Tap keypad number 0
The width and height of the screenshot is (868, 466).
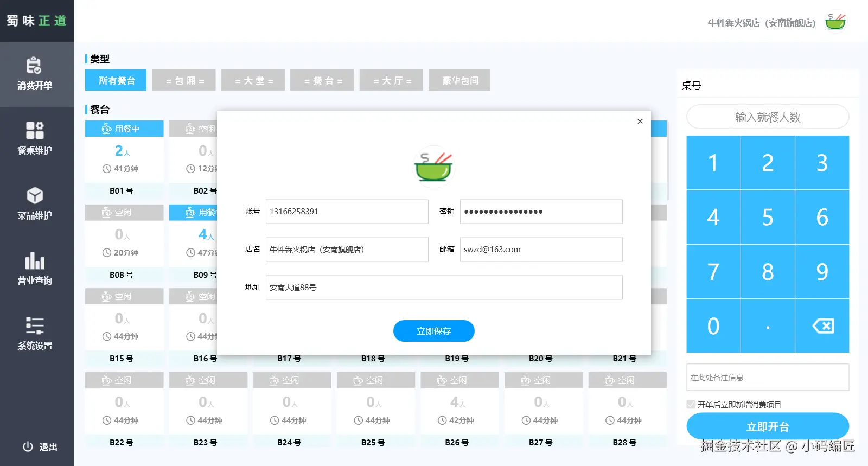coord(713,325)
